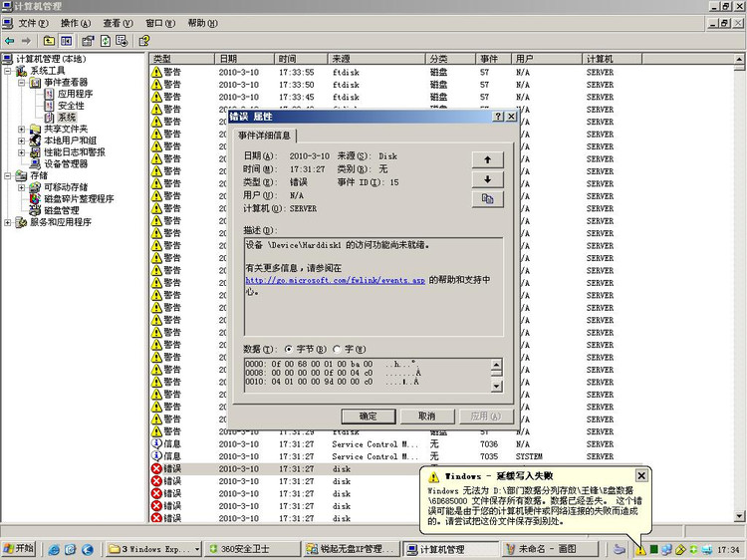747x560 pixels.
Task: Click the Refresh toolbar icon
Action: (x=106, y=41)
